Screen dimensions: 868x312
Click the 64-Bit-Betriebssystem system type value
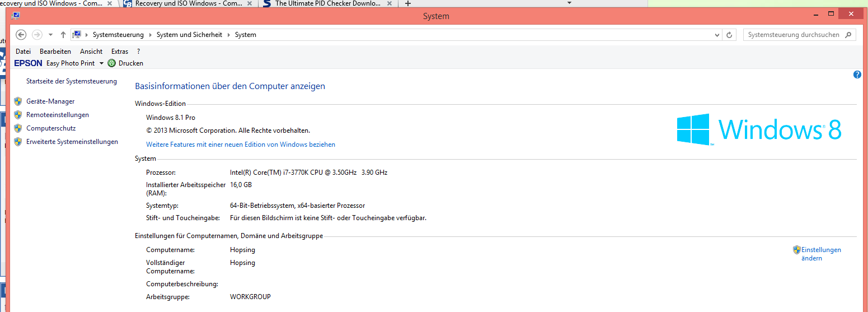(297, 206)
